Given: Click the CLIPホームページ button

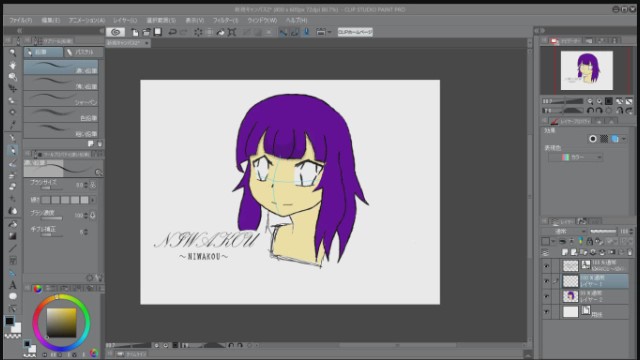Looking at the screenshot, I should (x=355, y=32).
